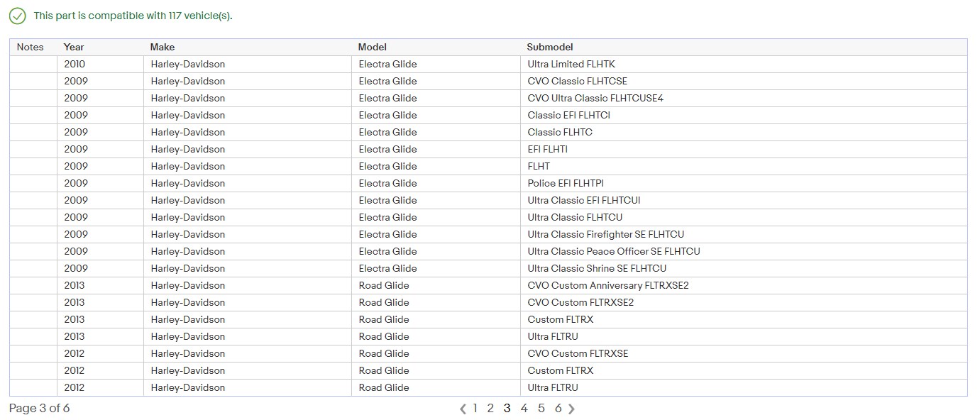This screenshot has width=980, height=420.
Task: Click the green compatibility checkmark icon
Action: click(x=17, y=16)
